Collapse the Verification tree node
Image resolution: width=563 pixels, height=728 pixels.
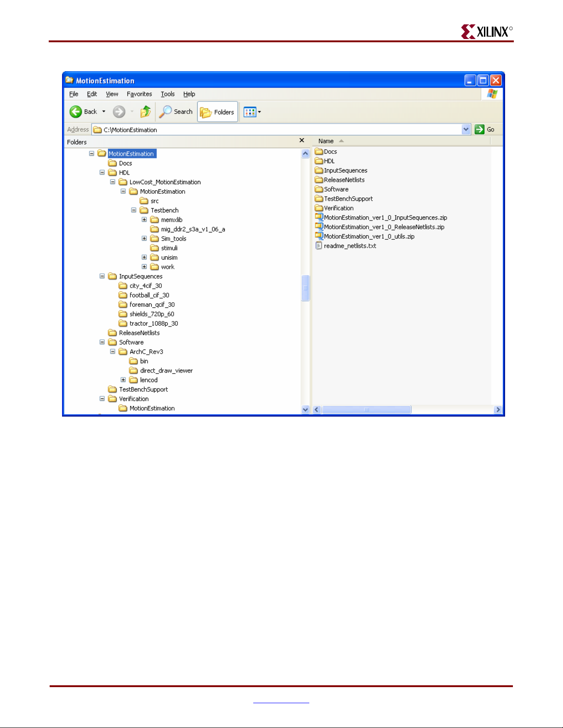click(x=102, y=399)
